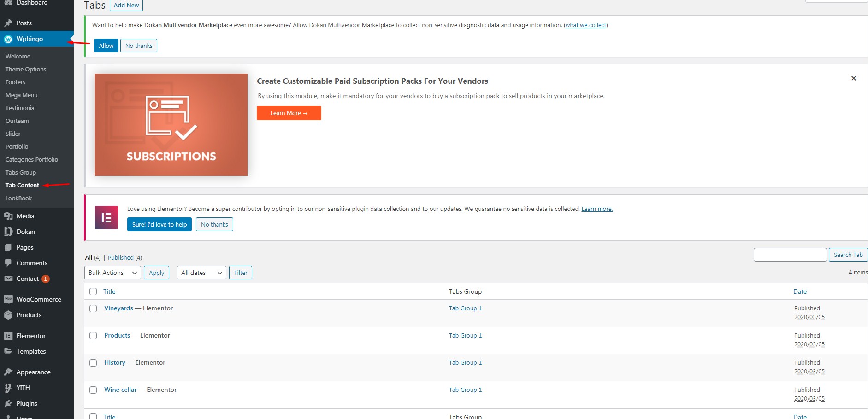Viewport: 868px width, 419px height.
Task: Open the Media icon in sidebar
Action: coord(8,216)
